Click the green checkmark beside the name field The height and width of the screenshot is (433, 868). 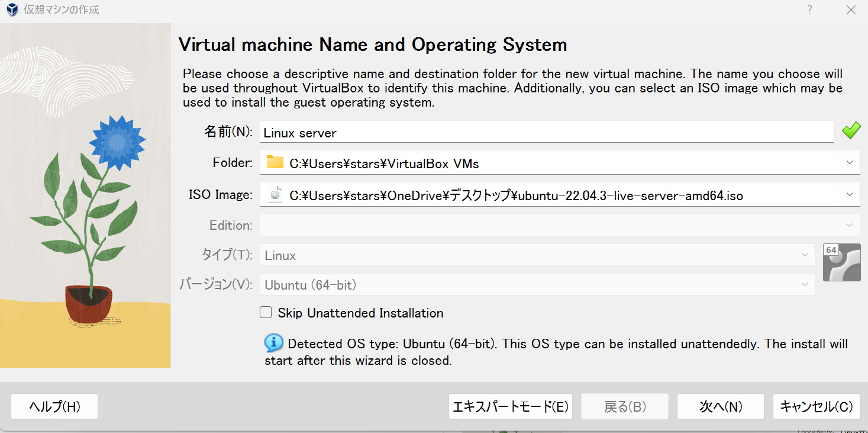(851, 131)
